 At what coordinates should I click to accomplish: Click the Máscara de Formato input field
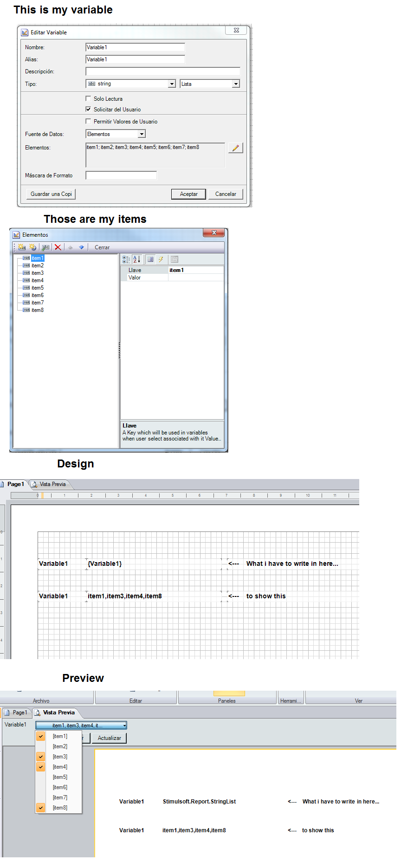pos(121,175)
